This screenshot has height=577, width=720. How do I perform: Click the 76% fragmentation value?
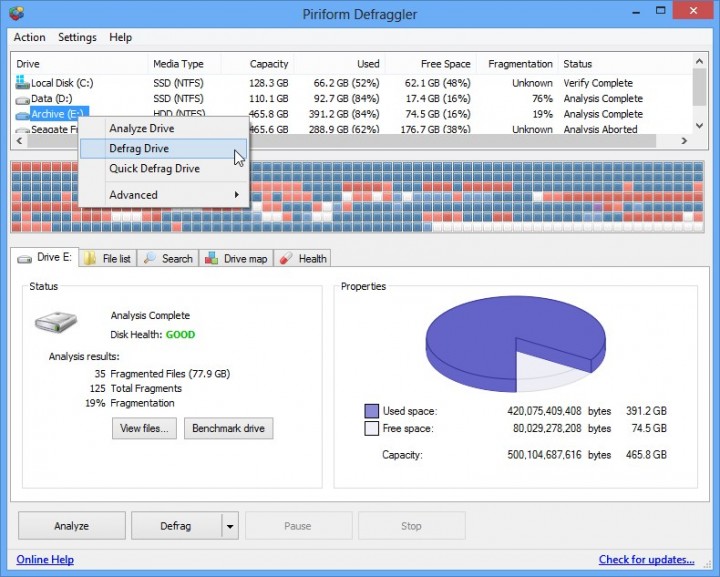pos(542,99)
